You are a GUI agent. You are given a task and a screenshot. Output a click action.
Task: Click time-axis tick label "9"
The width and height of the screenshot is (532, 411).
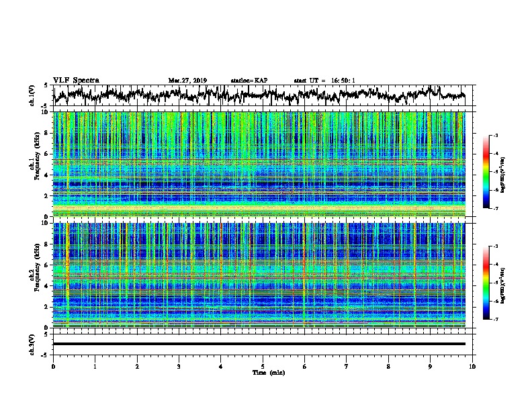(x=430, y=367)
